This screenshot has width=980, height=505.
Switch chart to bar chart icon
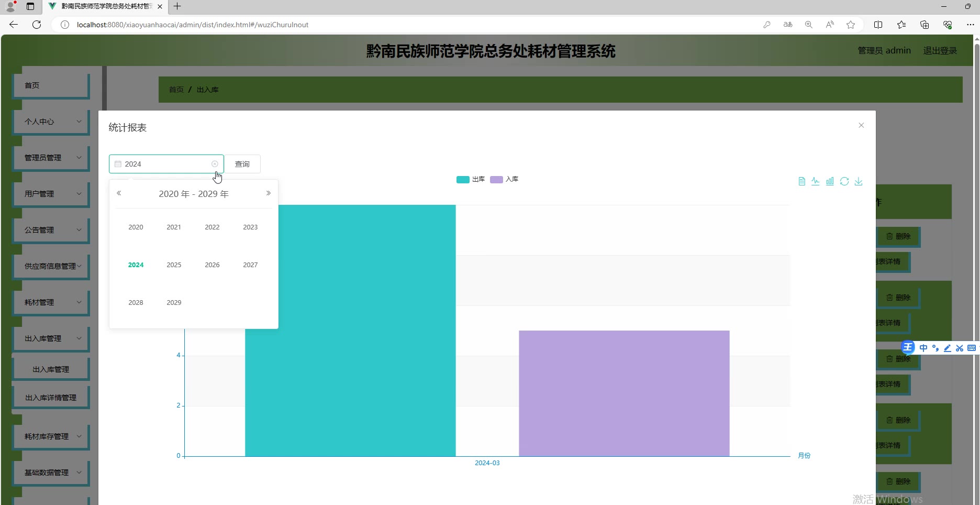pos(830,181)
